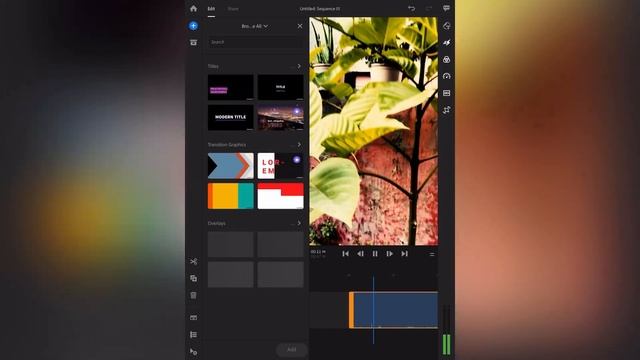Expand the Overlays section arrow

coord(299,223)
